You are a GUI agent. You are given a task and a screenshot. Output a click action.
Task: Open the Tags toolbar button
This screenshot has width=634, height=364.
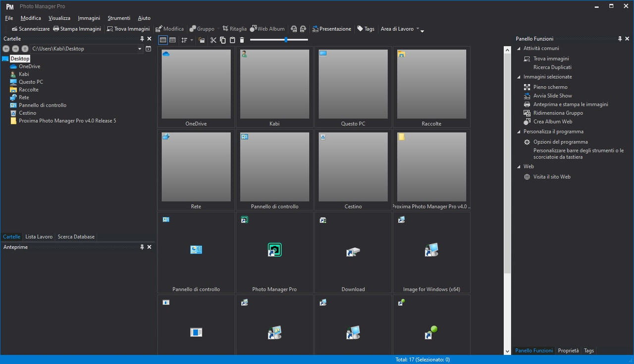(366, 29)
